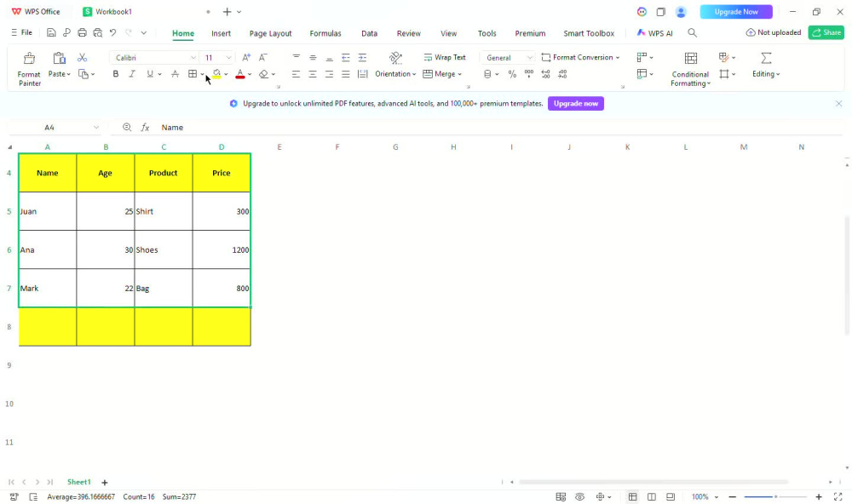The width and height of the screenshot is (852, 504).
Task: Switch to Page Break Preview in status bar
Action: point(671,496)
